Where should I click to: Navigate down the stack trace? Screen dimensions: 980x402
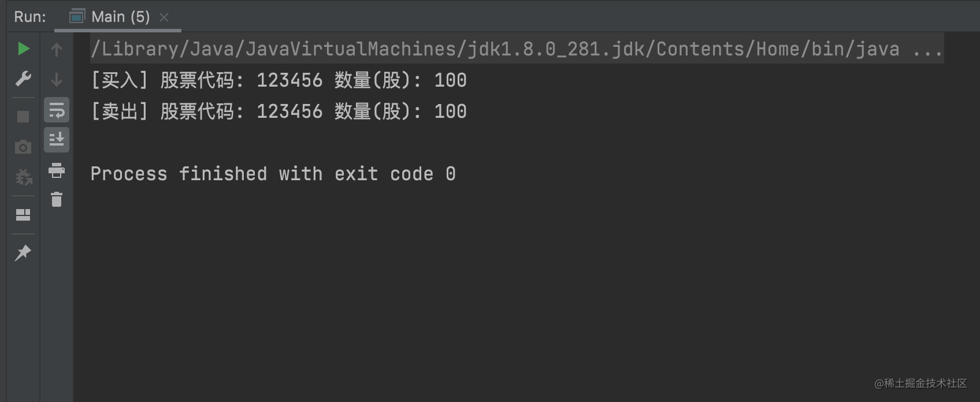tap(56, 79)
